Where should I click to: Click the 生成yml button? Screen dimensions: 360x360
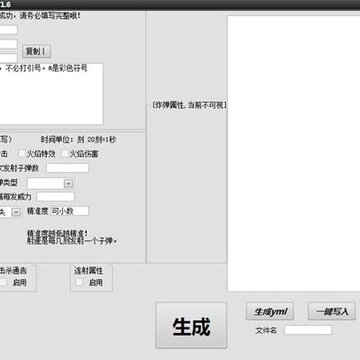click(x=270, y=312)
